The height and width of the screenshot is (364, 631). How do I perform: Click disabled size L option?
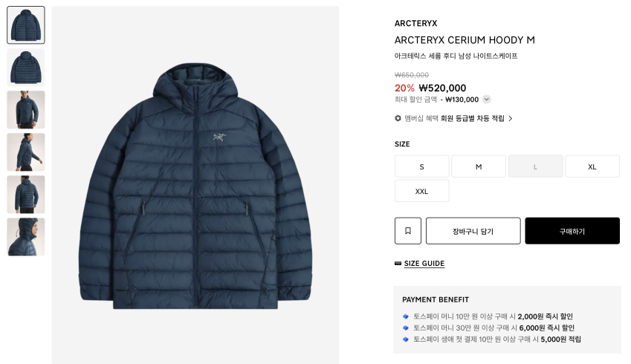[535, 166]
